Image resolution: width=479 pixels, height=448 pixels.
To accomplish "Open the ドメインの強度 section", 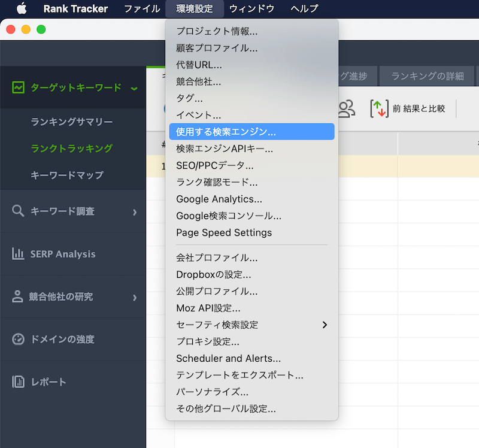I will [x=72, y=339].
